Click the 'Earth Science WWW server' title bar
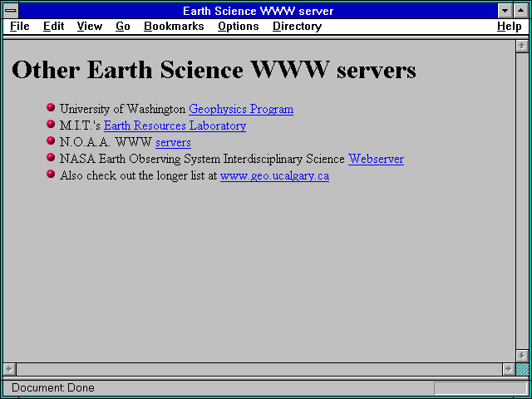Viewport: 532px width, 399px height. pos(259,11)
